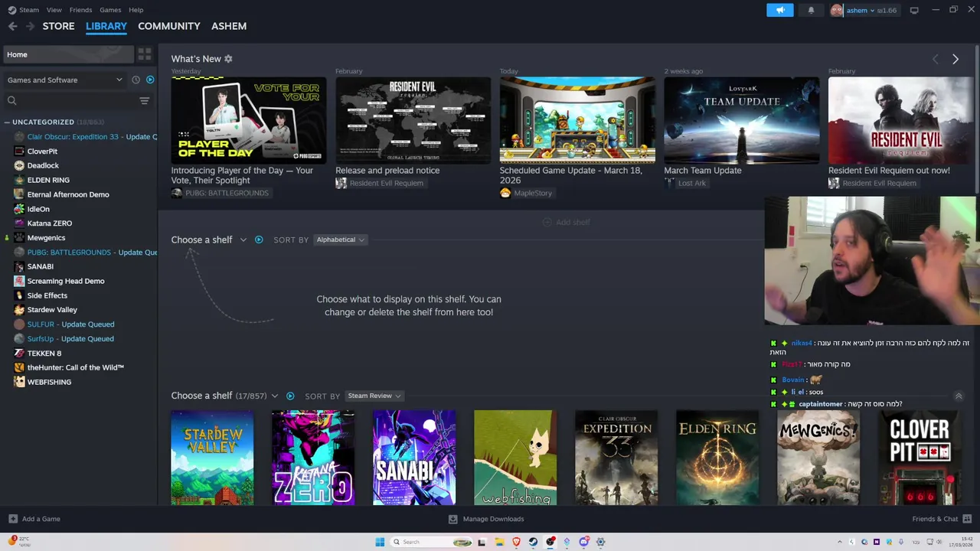980x551 pixels.
Task: Sort games by recent activity clock icon
Action: pos(136,80)
